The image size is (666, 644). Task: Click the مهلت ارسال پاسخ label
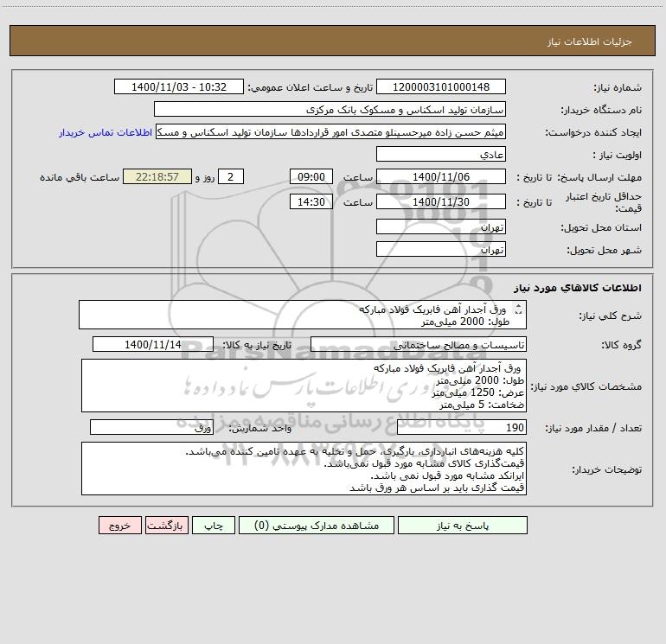599,177
